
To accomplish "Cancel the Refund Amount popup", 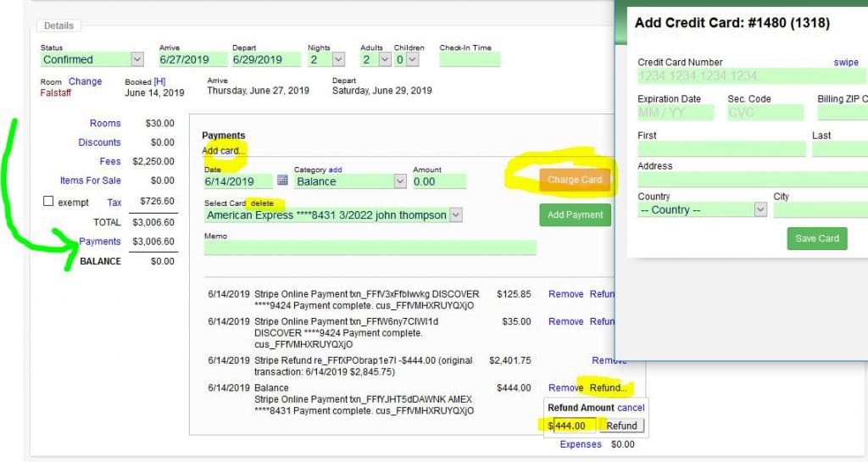I will click(632, 408).
